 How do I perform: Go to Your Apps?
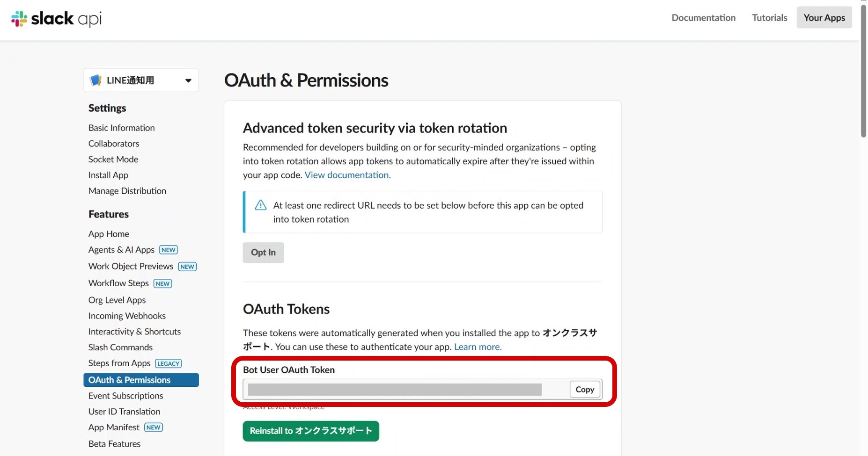point(824,18)
